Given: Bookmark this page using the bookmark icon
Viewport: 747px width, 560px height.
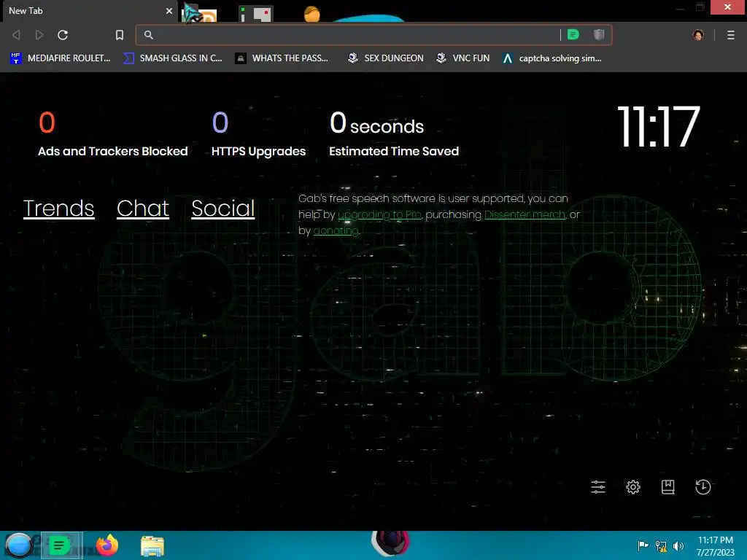Looking at the screenshot, I should 120,35.
